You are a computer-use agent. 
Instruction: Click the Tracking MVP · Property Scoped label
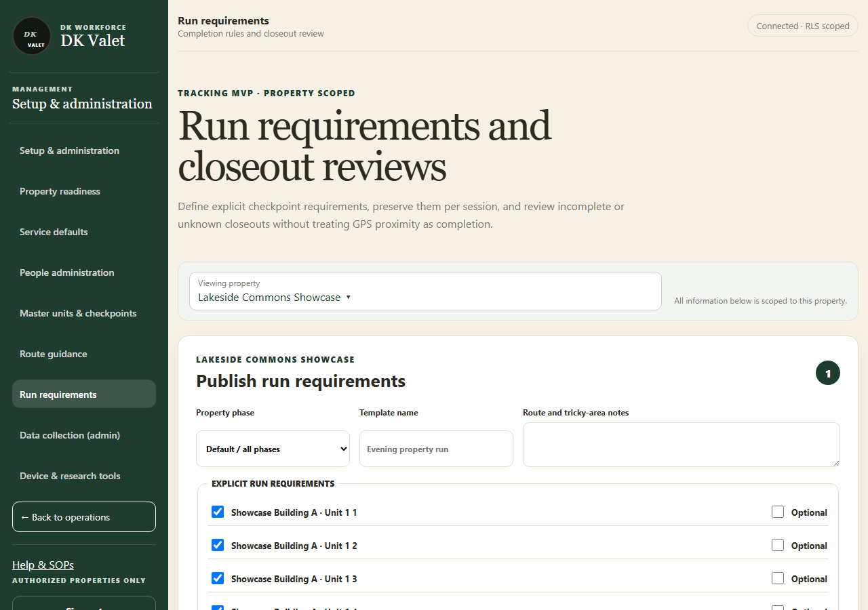[267, 93]
